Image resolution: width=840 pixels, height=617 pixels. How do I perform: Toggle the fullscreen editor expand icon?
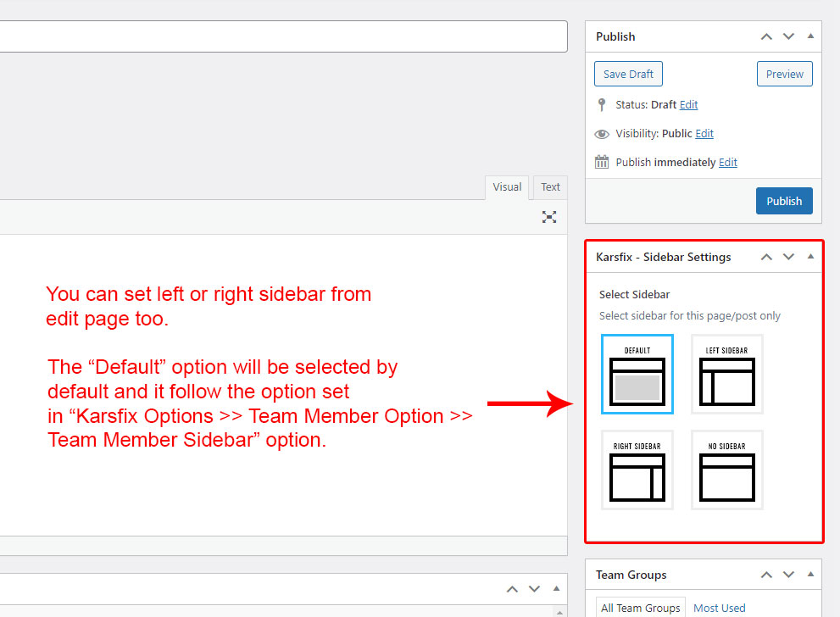549,217
